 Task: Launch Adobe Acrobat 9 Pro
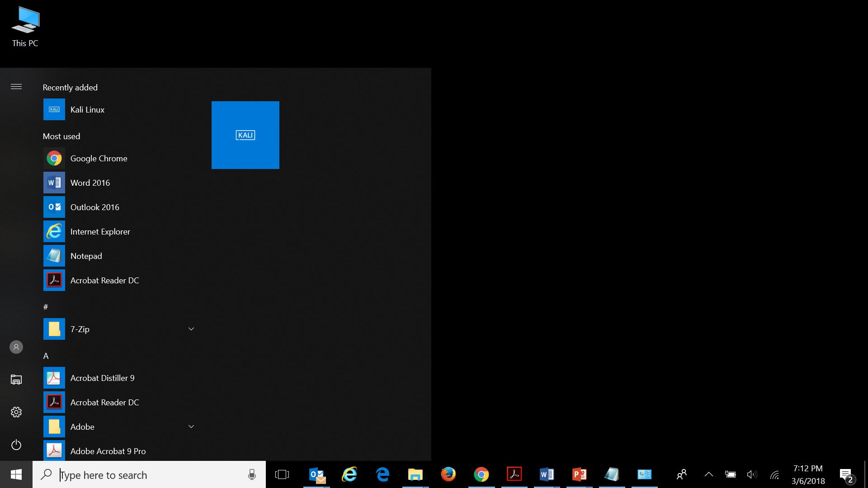pyautogui.click(x=120, y=451)
